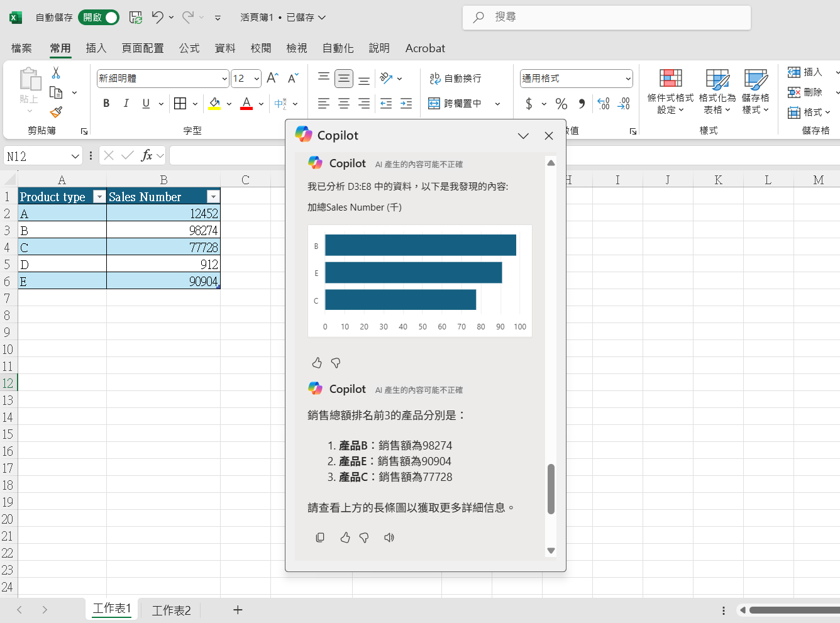Click 儲存格樣式 button

(755, 92)
